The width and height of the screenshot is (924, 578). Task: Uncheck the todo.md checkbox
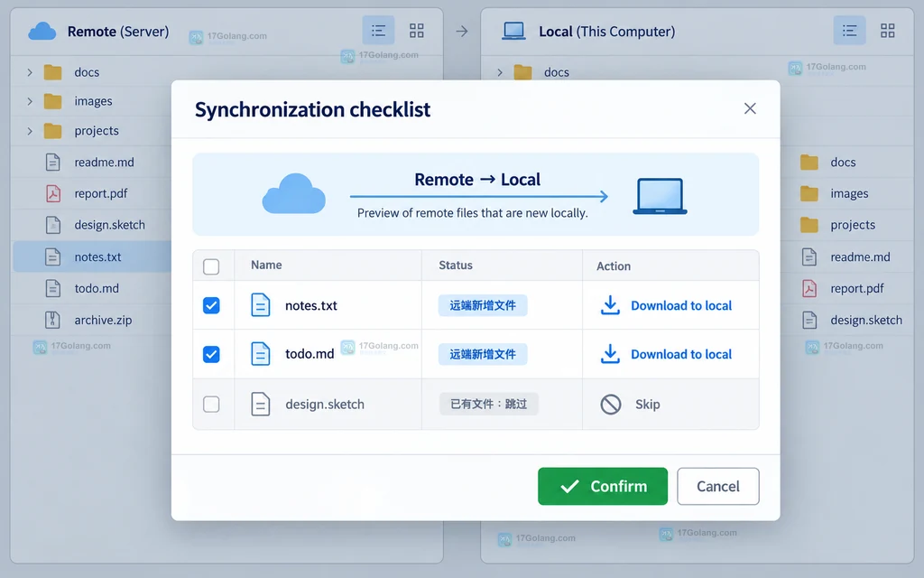(211, 354)
